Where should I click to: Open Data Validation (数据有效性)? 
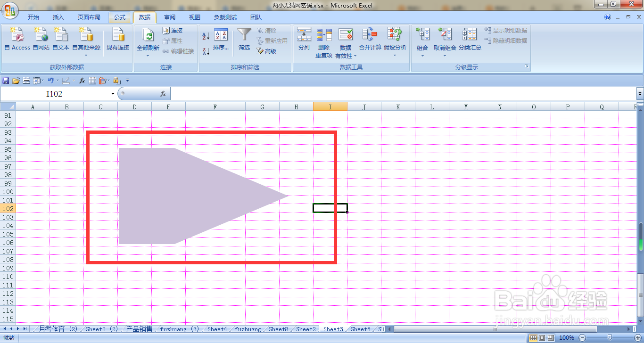pyautogui.click(x=346, y=42)
